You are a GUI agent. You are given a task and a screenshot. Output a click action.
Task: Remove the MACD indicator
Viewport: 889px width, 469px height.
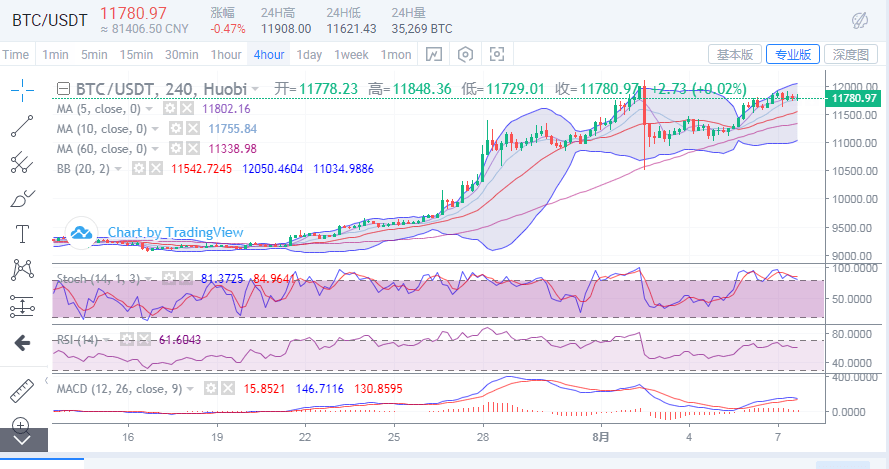click(228, 388)
